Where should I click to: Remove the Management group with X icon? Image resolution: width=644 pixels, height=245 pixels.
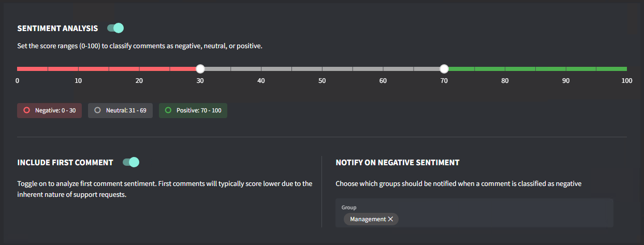point(391,219)
